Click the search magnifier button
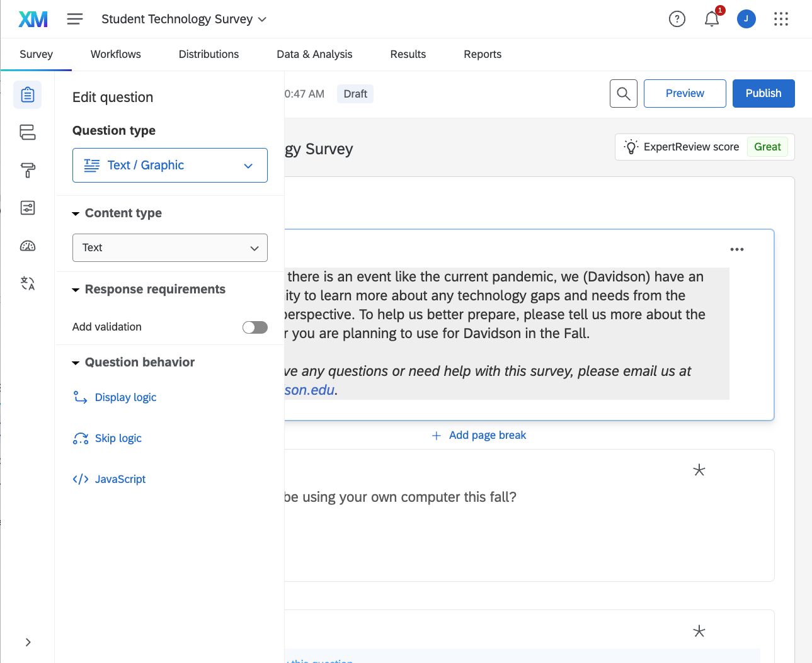Screen dimensions: 812x663 click(x=624, y=94)
